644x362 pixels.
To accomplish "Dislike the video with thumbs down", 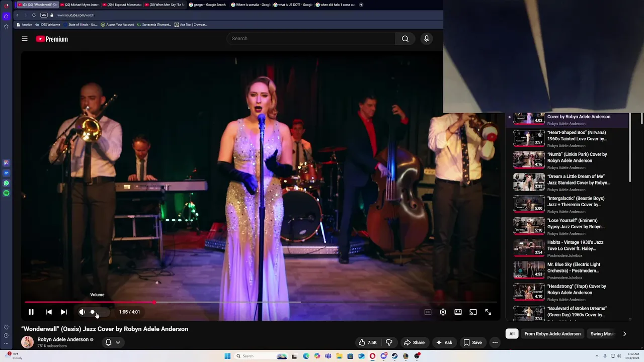I will [389, 342].
